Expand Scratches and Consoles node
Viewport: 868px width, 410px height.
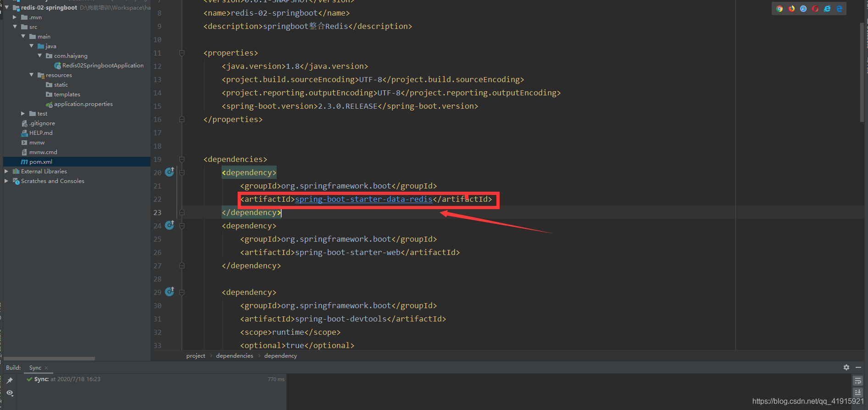(6, 181)
